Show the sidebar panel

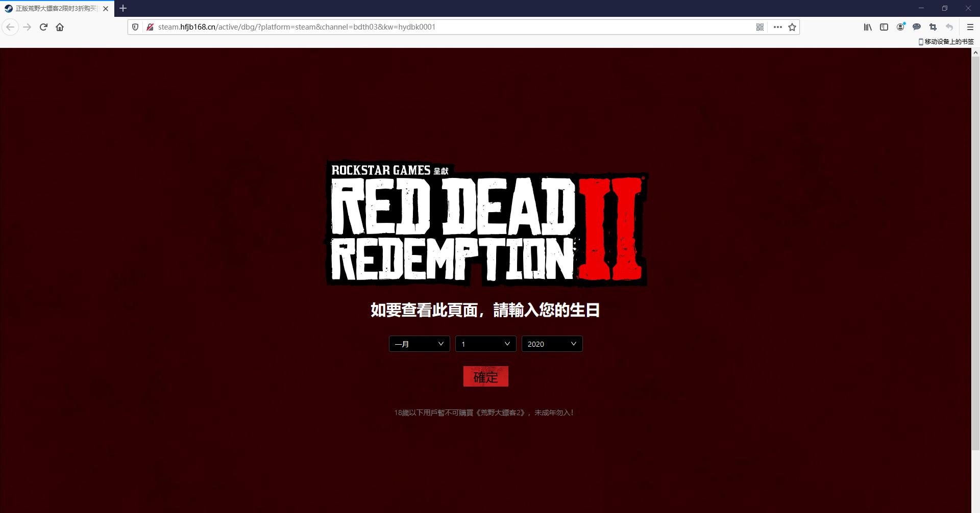[884, 27]
